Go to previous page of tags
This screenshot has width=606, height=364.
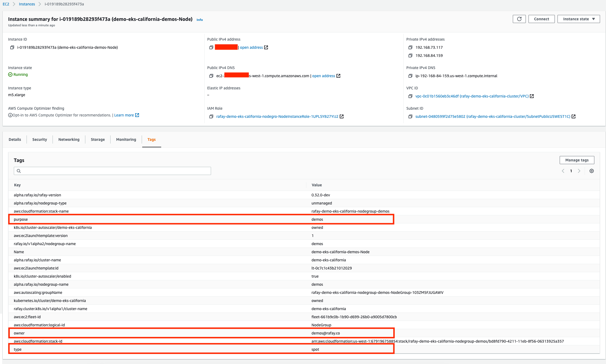coord(563,171)
